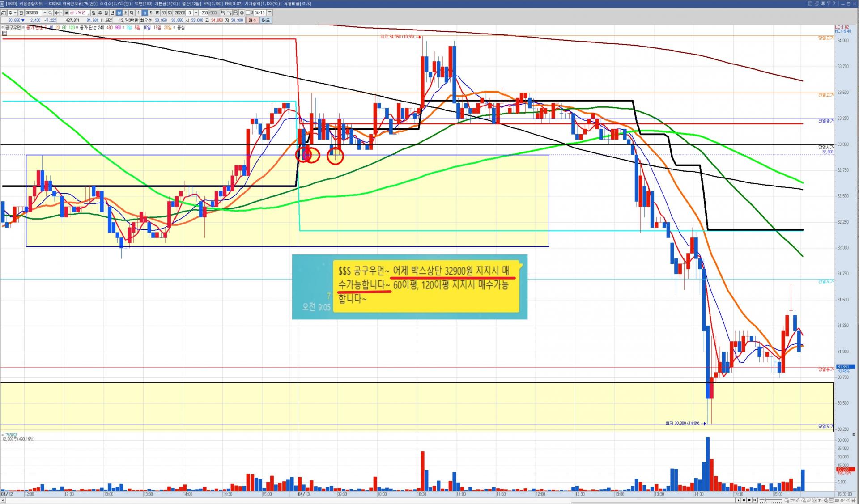
Task: Expand the interval value 3 dropdown
Action: (196, 13)
